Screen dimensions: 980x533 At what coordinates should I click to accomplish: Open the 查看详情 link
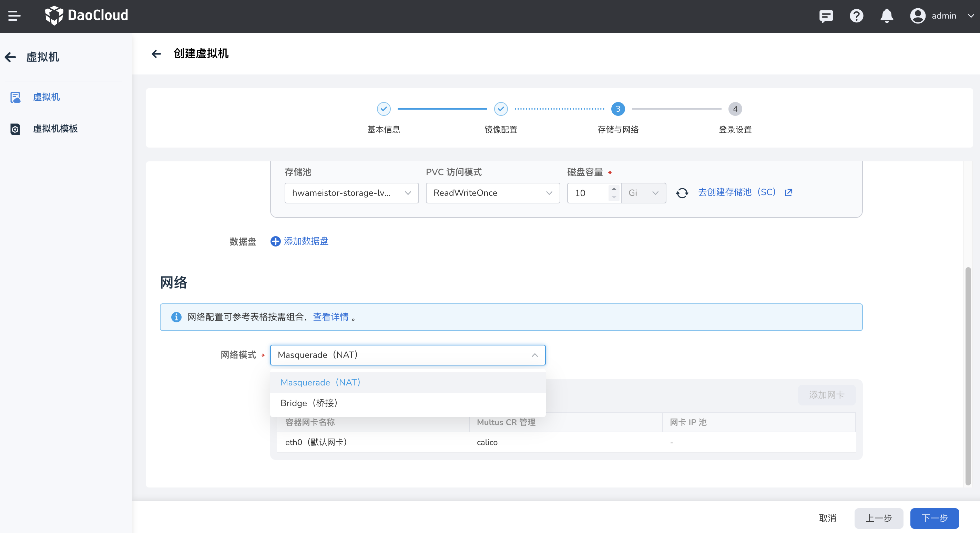tap(330, 317)
